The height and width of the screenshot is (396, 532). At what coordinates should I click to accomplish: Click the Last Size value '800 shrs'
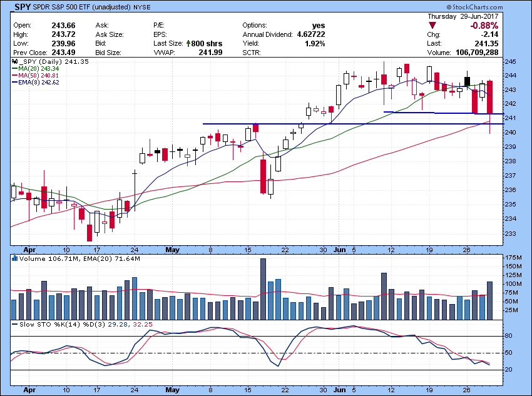207,43
